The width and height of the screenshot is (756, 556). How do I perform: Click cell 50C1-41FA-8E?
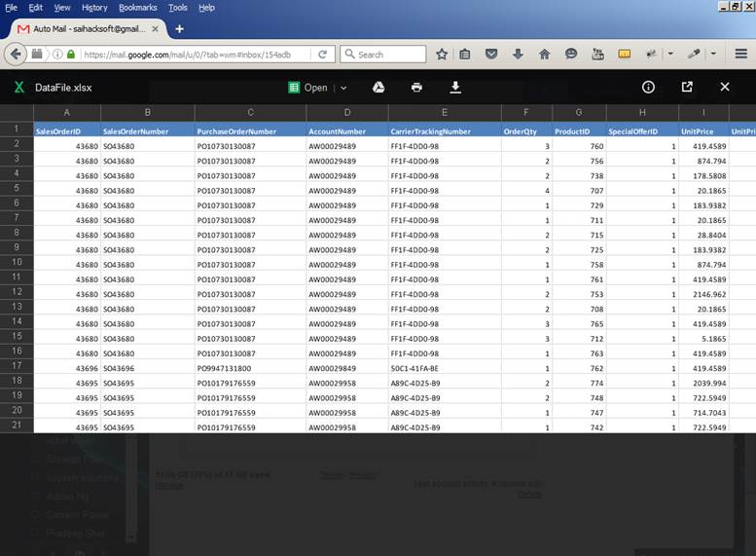[444, 368]
